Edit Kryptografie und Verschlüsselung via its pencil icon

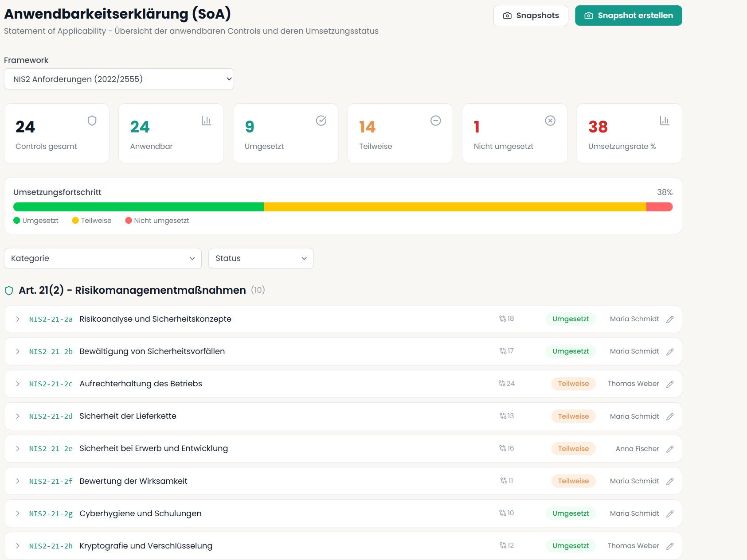pyautogui.click(x=670, y=546)
